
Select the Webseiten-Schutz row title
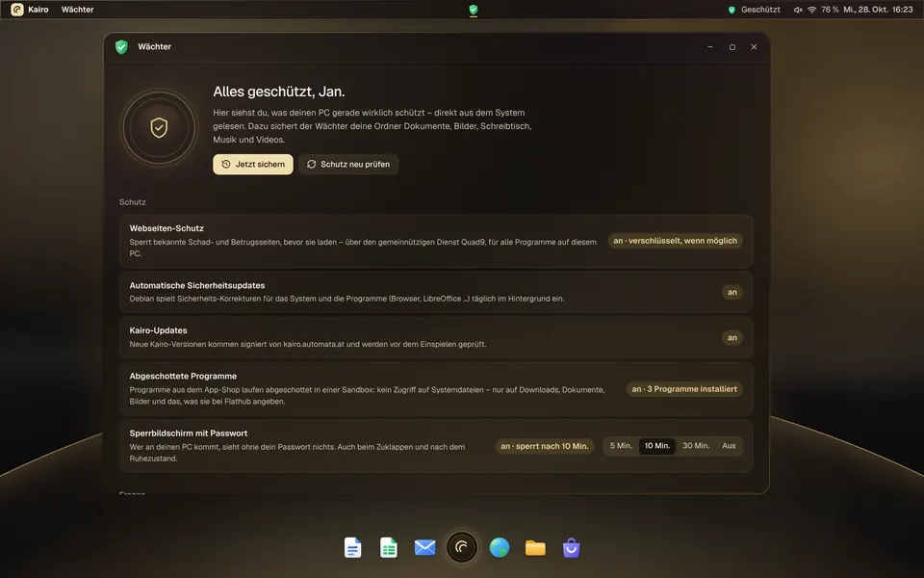[x=167, y=228]
